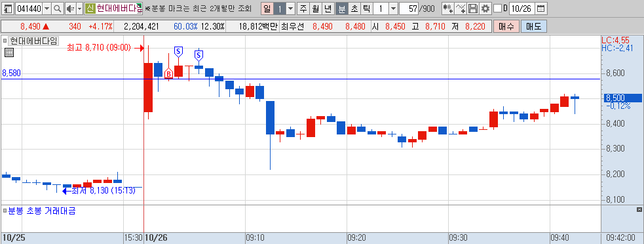
Task: Save the chart with the floppy disk icon
Action: click(473, 9)
